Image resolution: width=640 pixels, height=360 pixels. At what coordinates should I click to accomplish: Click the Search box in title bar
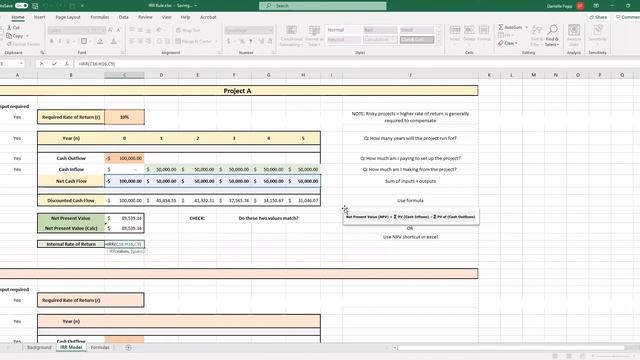click(x=323, y=6)
